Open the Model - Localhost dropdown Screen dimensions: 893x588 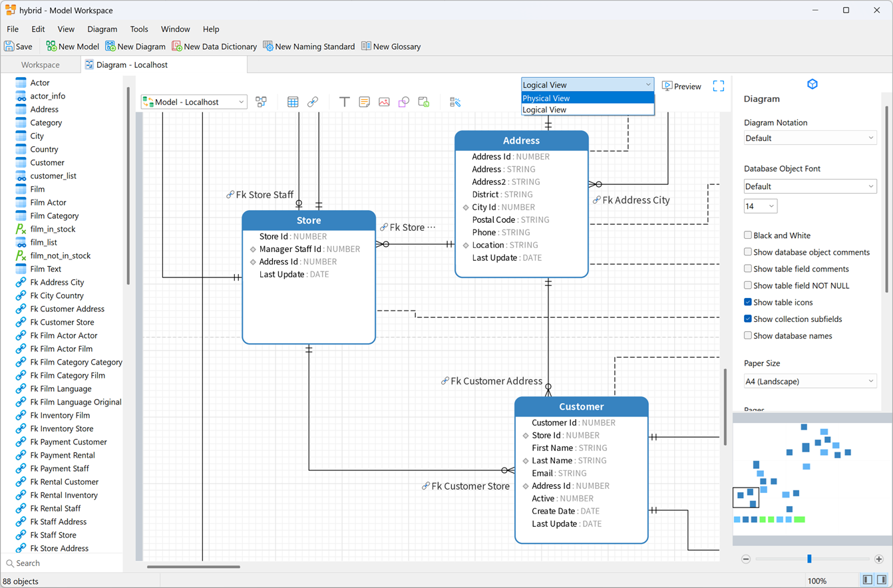pyautogui.click(x=194, y=102)
